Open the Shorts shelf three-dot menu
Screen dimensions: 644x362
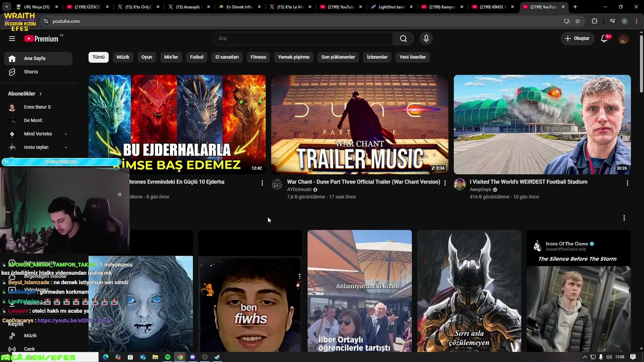(x=624, y=218)
